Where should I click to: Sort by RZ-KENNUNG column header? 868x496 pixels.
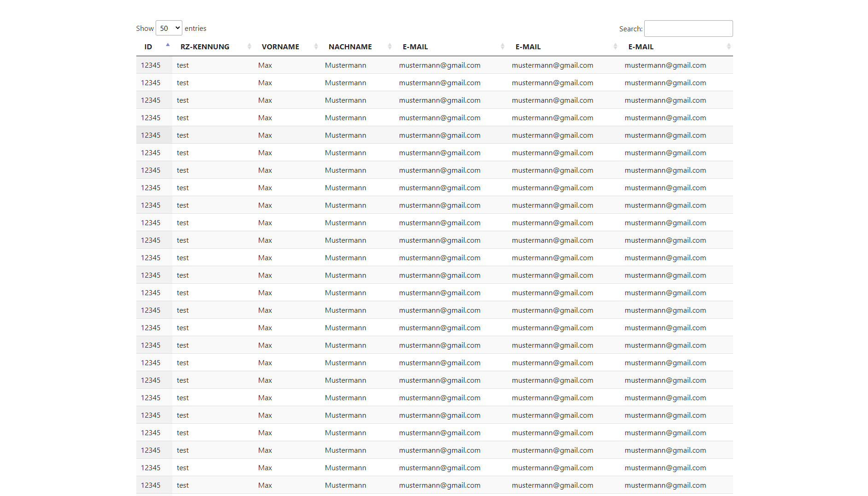[x=213, y=47]
